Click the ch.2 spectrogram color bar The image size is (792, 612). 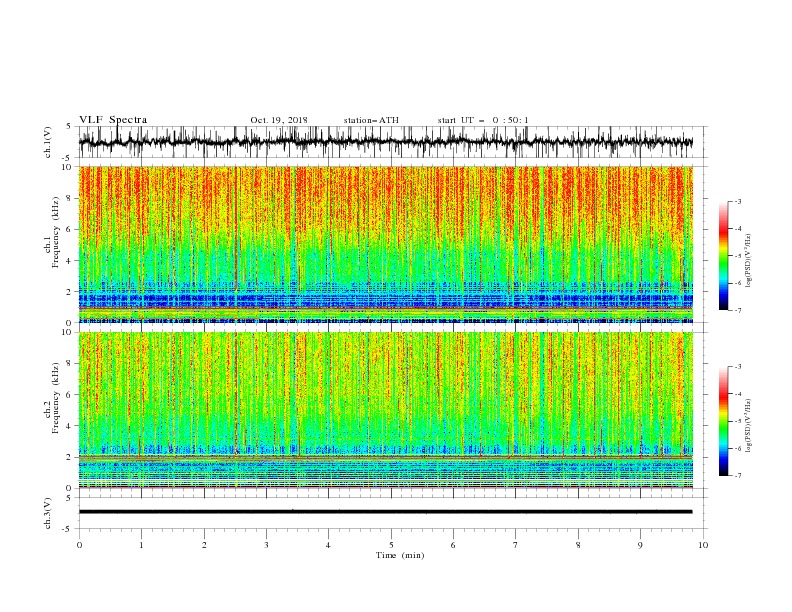pyautogui.click(x=723, y=421)
